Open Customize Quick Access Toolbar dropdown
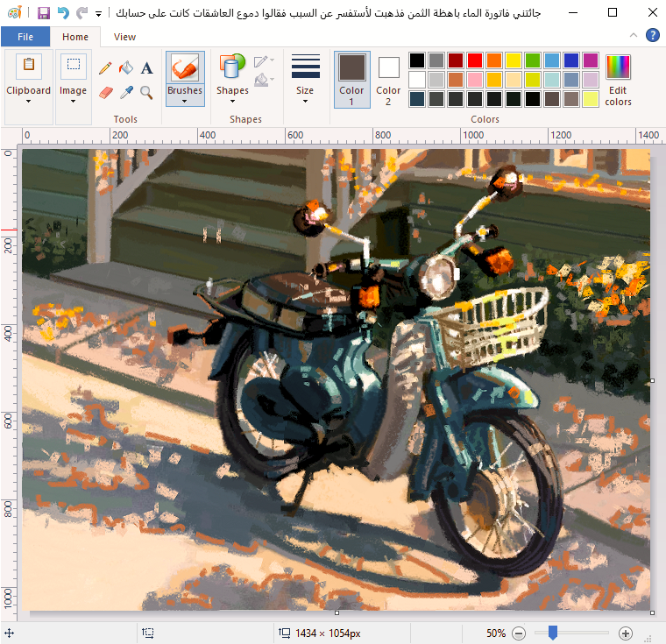The width and height of the screenshot is (666, 644). tap(98, 14)
